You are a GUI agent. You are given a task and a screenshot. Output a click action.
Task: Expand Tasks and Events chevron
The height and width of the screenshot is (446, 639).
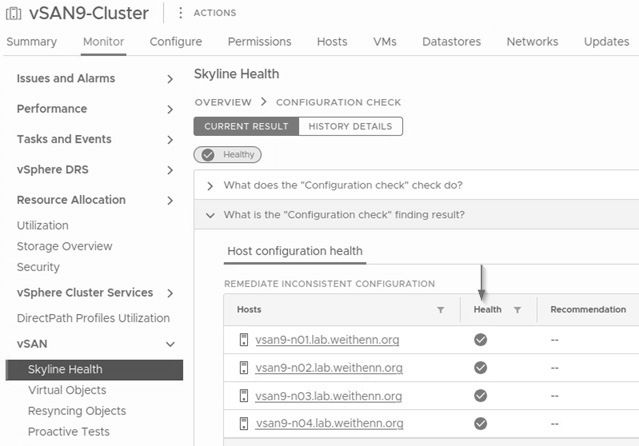click(x=170, y=140)
